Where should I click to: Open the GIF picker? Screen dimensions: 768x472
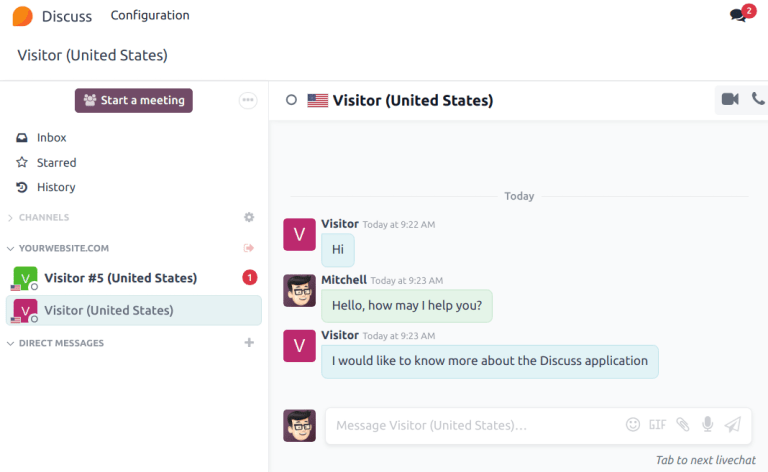pos(657,424)
